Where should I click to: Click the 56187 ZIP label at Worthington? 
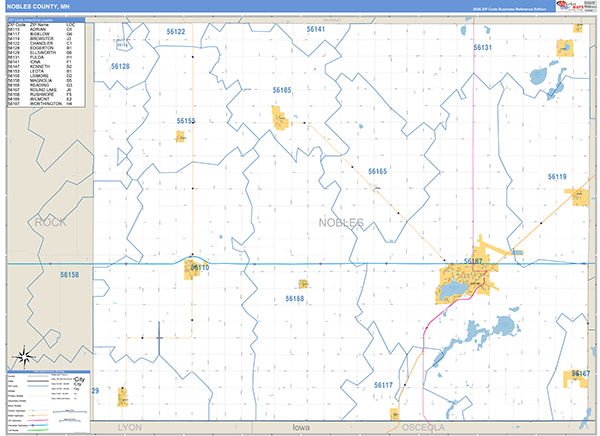point(473,261)
